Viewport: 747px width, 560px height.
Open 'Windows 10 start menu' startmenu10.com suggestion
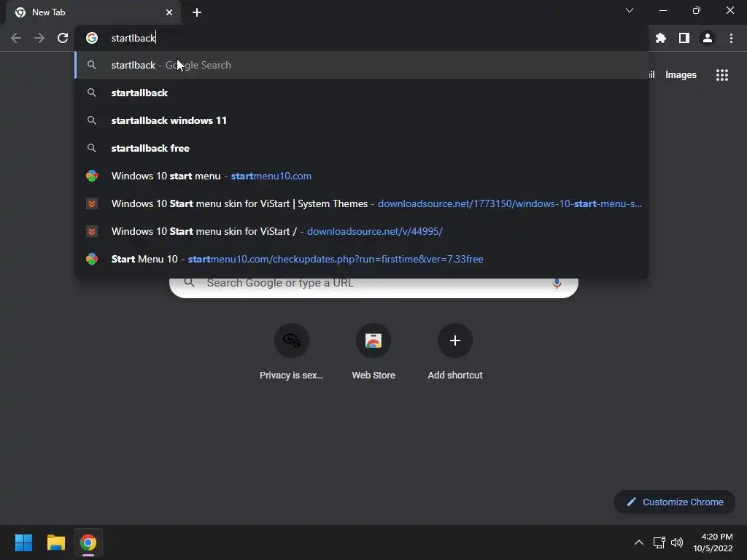pyautogui.click(x=362, y=176)
